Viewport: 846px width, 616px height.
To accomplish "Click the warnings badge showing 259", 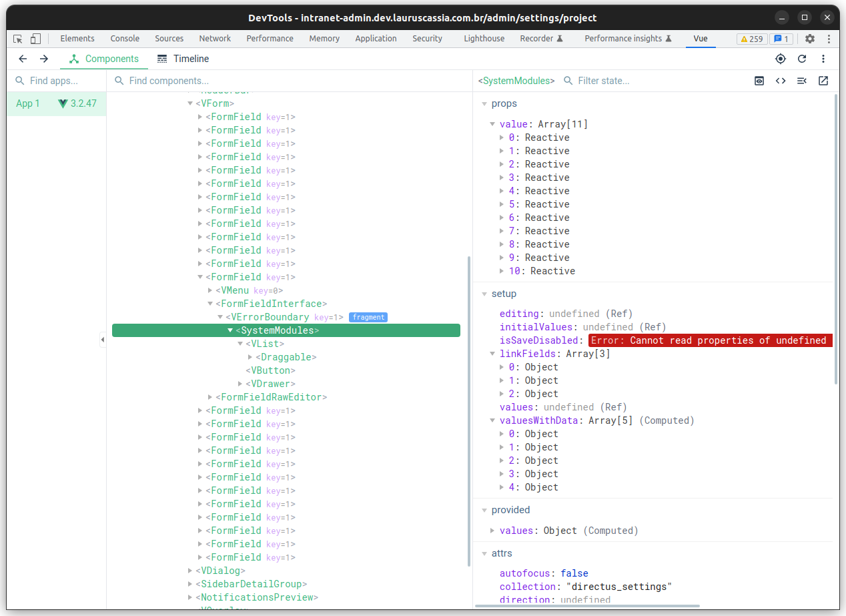I will (752, 39).
